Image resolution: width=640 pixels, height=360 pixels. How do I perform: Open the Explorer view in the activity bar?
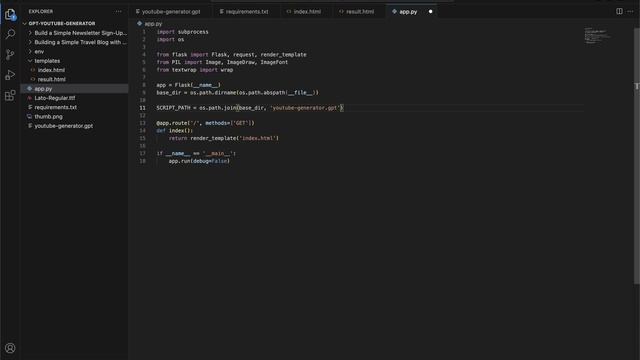tap(10, 14)
